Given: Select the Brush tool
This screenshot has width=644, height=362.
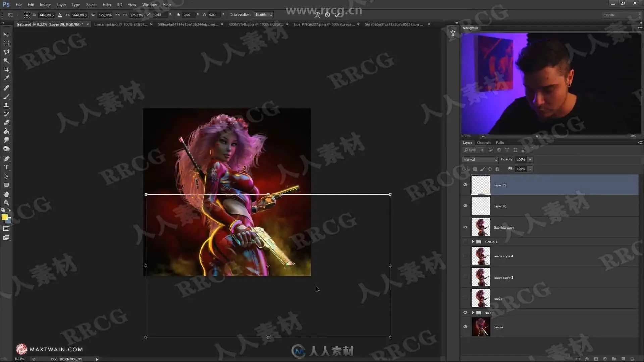Looking at the screenshot, I should click(x=6, y=97).
